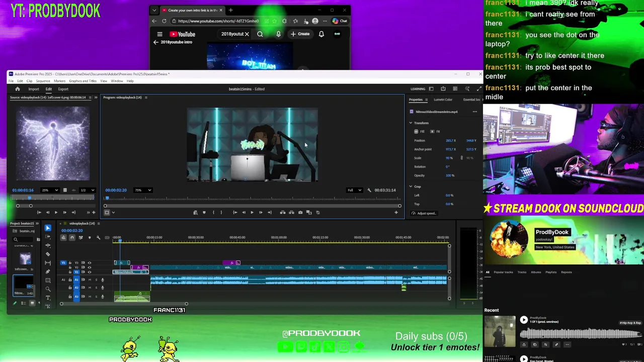Screen dimensions: 644x362
Task: Switch to Import tab
Action: [34, 89]
